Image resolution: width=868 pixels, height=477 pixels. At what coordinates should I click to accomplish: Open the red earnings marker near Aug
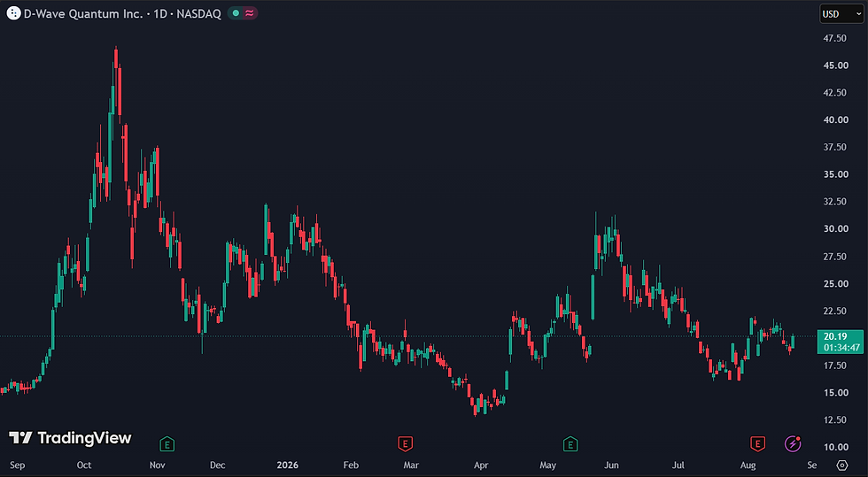pyautogui.click(x=757, y=443)
